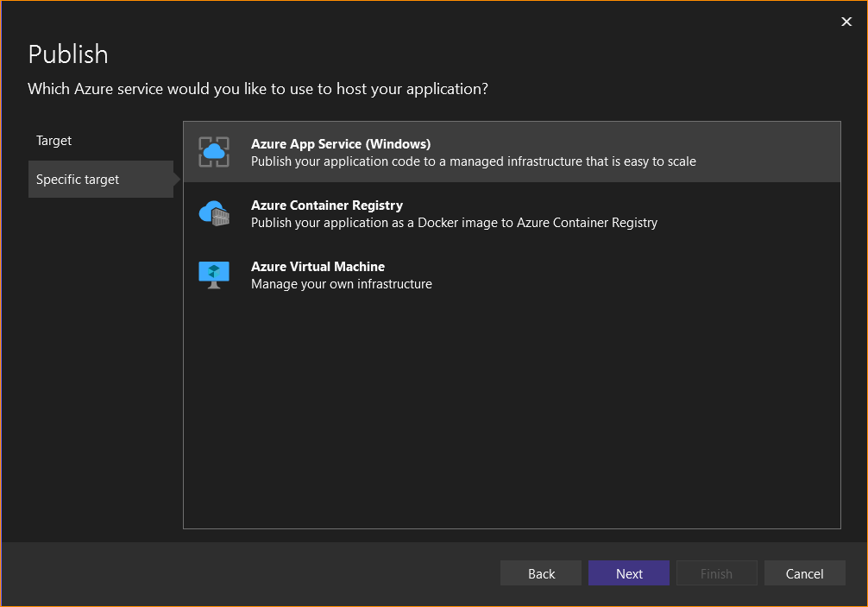868x607 pixels.
Task: Proceed with the Next button
Action: 629,573
